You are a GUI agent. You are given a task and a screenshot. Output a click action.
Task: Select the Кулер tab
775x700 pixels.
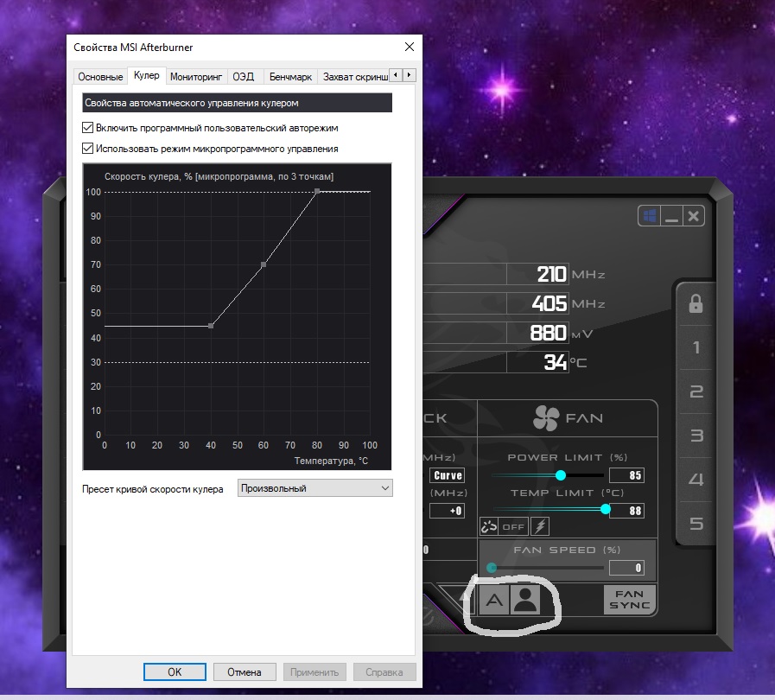[146, 76]
